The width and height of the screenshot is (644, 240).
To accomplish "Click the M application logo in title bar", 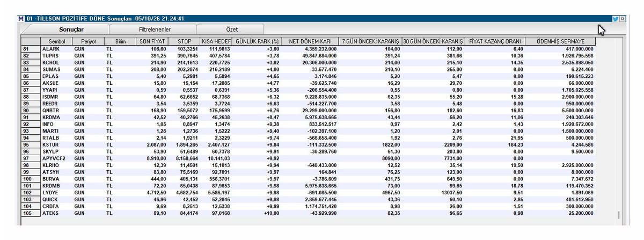I will tap(21, 18).
